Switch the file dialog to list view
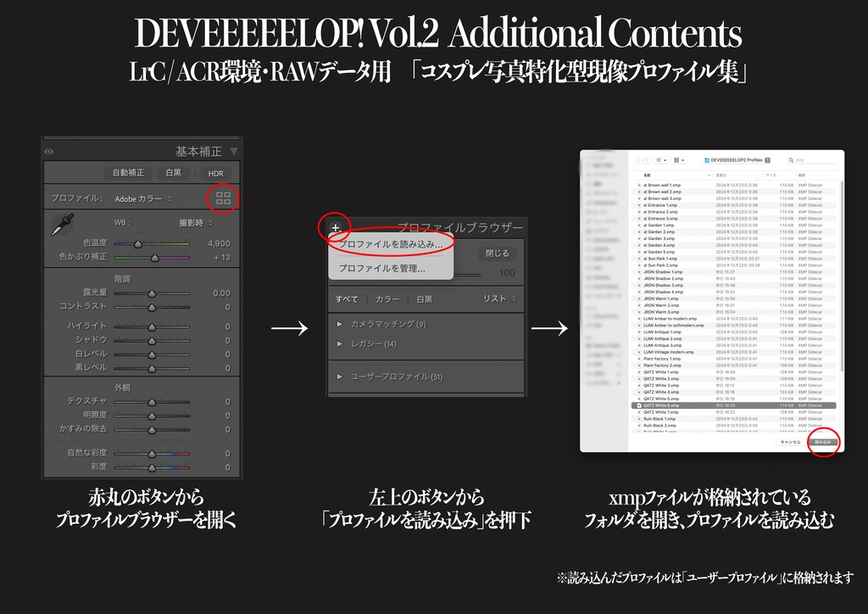Viewport: 868px width, 614px height. click(x=660, y=160)
